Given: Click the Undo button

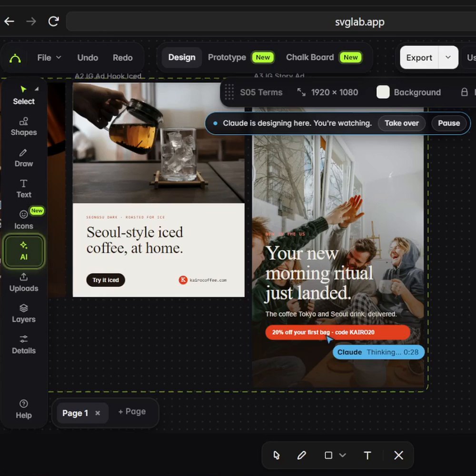Looking at the screenshot, I should (x=88, y=58).
